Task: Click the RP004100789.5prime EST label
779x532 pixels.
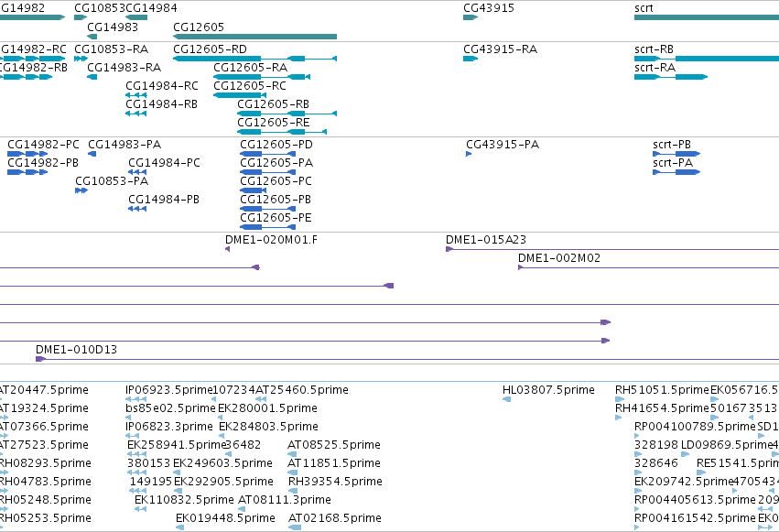Action: (x=695, y=427)
